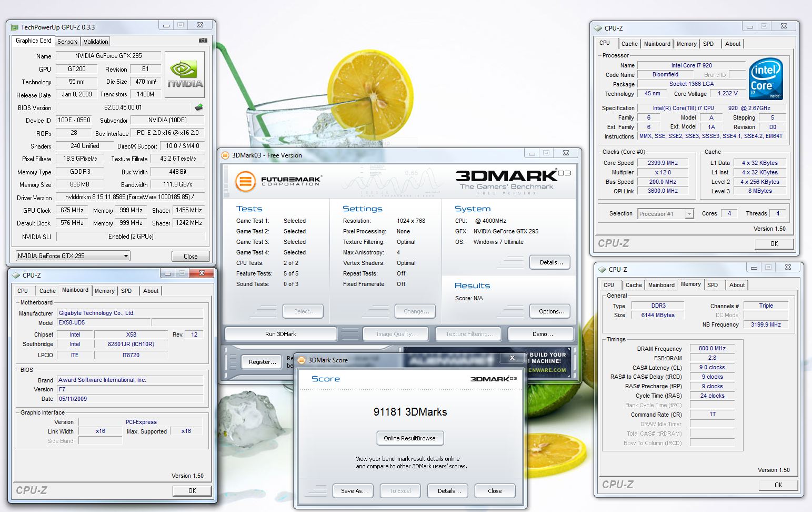Open the Online ResultBrowser
Image resolution: width=812 pixels, height=512 pixels.
[410, 438]
